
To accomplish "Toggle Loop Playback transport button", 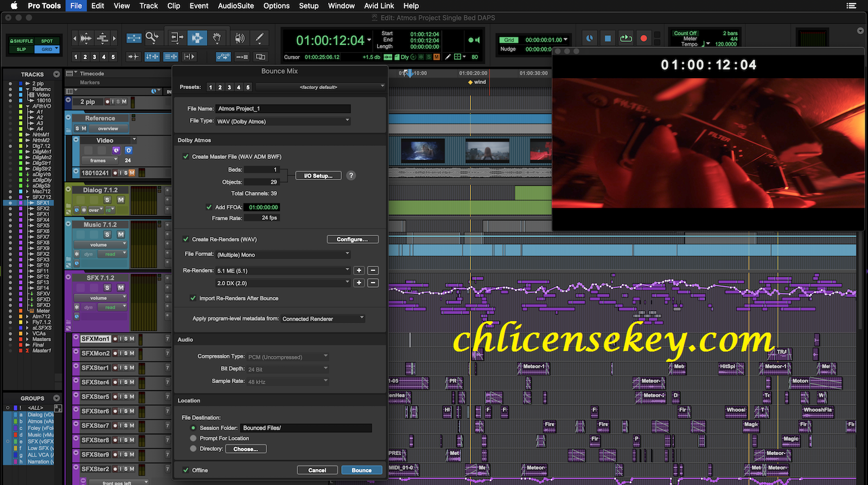I will (626, 39).
